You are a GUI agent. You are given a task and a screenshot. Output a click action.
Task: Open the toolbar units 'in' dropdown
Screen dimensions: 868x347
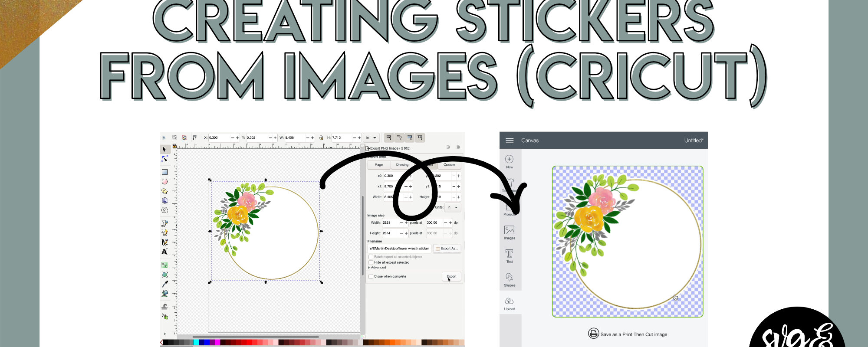372,137
